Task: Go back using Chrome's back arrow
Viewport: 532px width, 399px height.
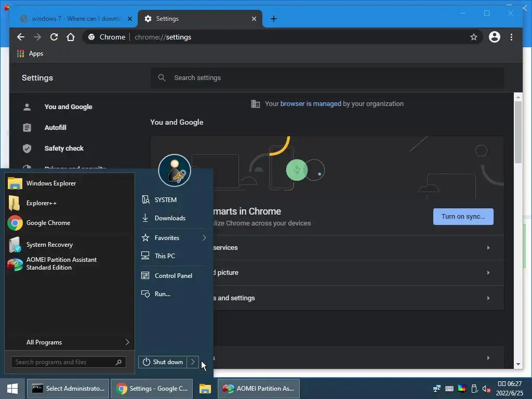Action: 21,37
